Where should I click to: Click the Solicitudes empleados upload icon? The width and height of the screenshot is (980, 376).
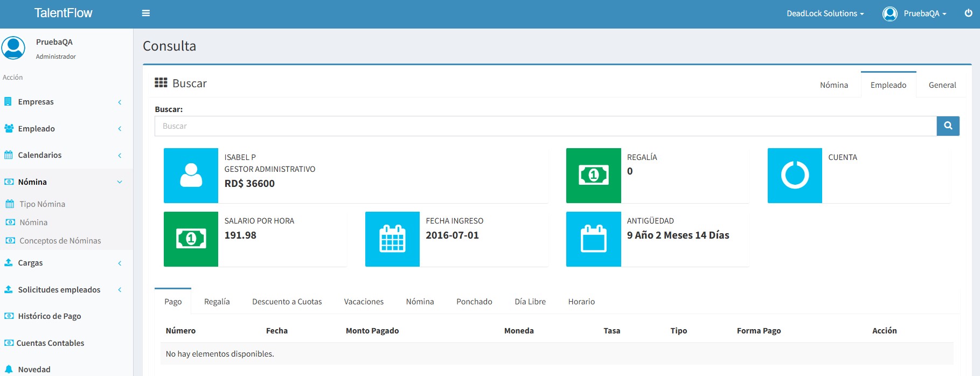(x=9, y=289)
